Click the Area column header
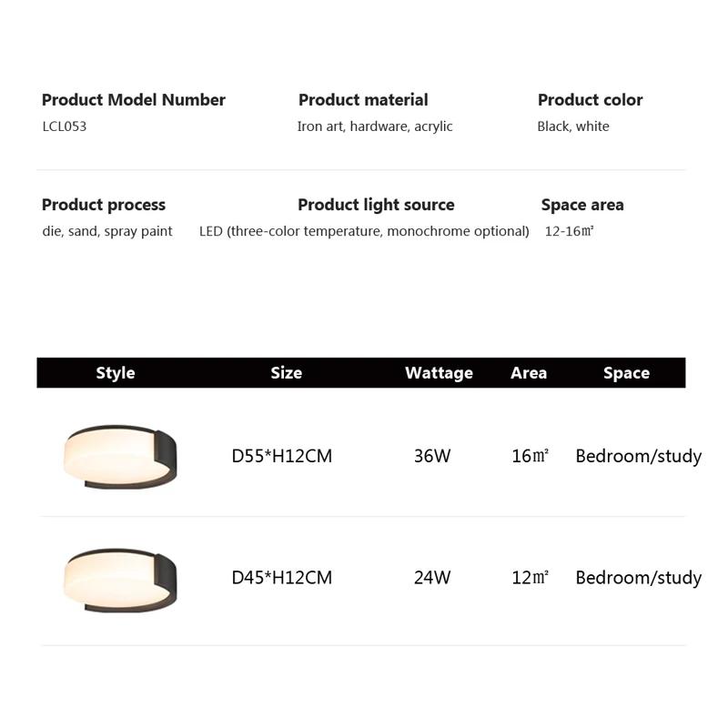The width and height of the screenshot is (728, 728). [x=529, y=373]
